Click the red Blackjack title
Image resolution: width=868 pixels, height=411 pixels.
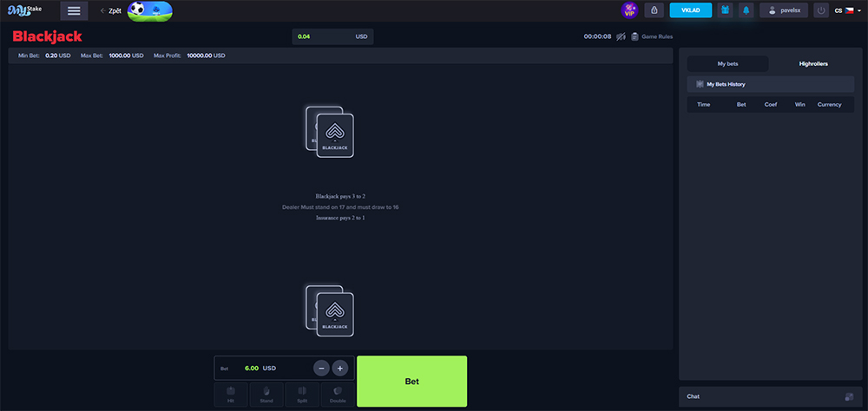48,36
